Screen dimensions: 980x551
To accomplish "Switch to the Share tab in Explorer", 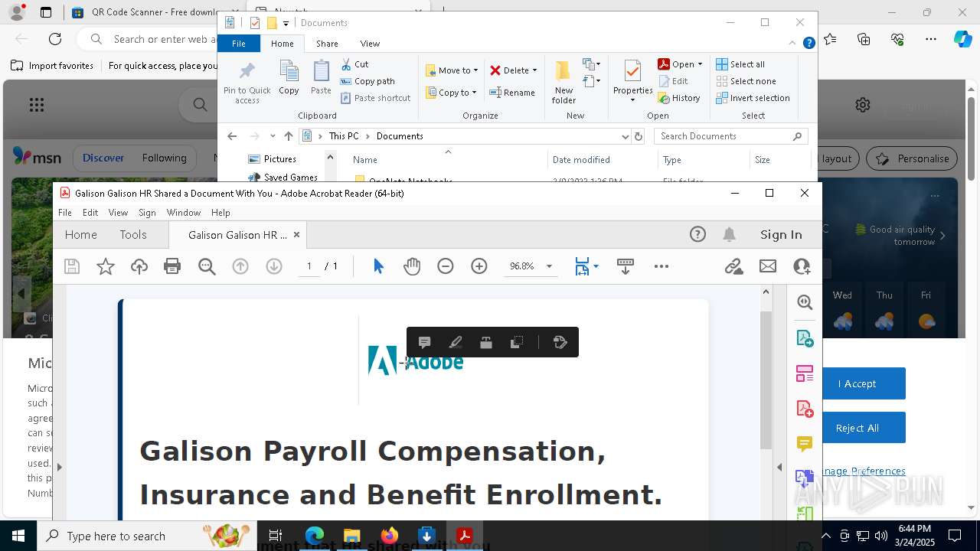I will coord(327,44).
